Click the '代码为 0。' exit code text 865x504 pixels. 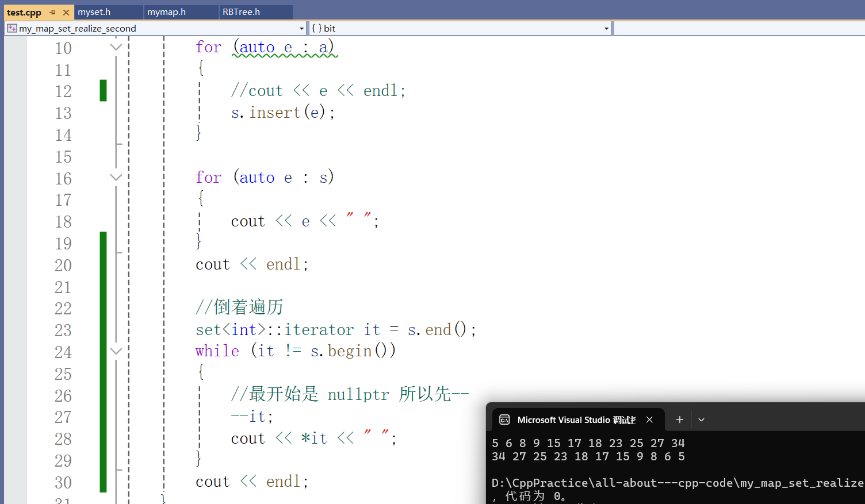coord(536,496)
